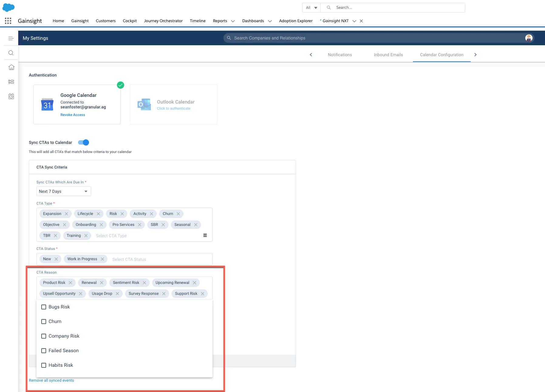Image resolution: width=545 pixels, height=392 pixels.
Task: Remove the New CTA status tag
Action: point(56,259)
